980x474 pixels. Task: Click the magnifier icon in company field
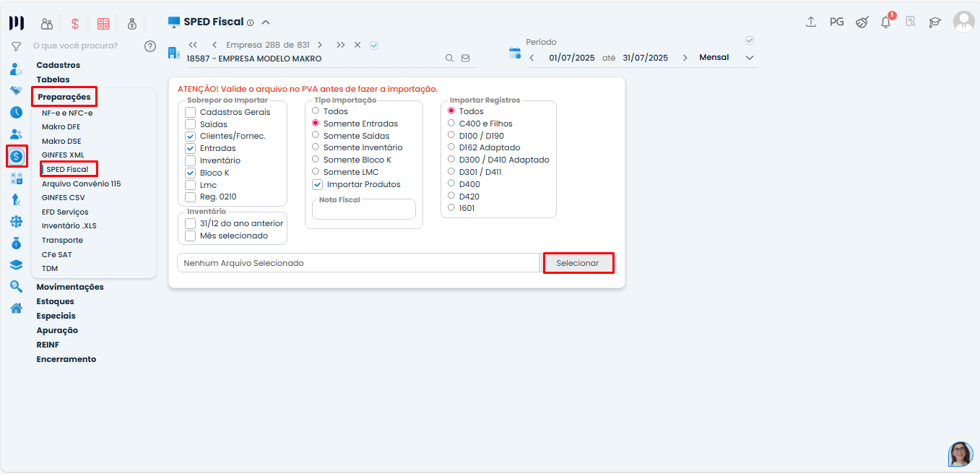tap(449, 59)
